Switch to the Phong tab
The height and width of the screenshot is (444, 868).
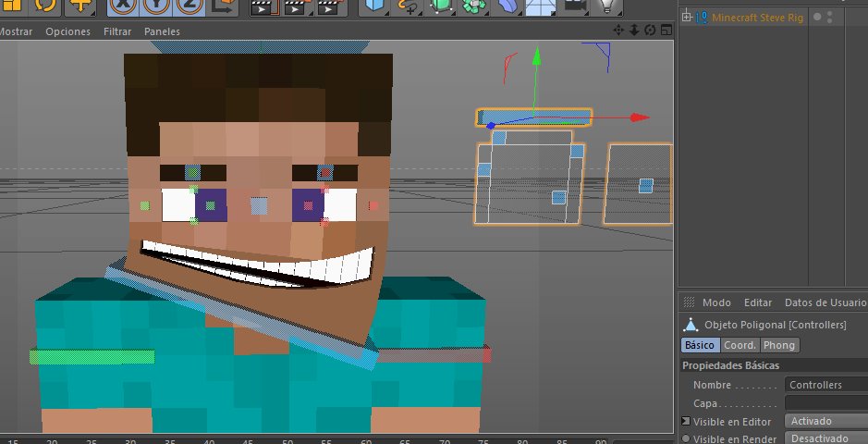(x=779, y=345)
